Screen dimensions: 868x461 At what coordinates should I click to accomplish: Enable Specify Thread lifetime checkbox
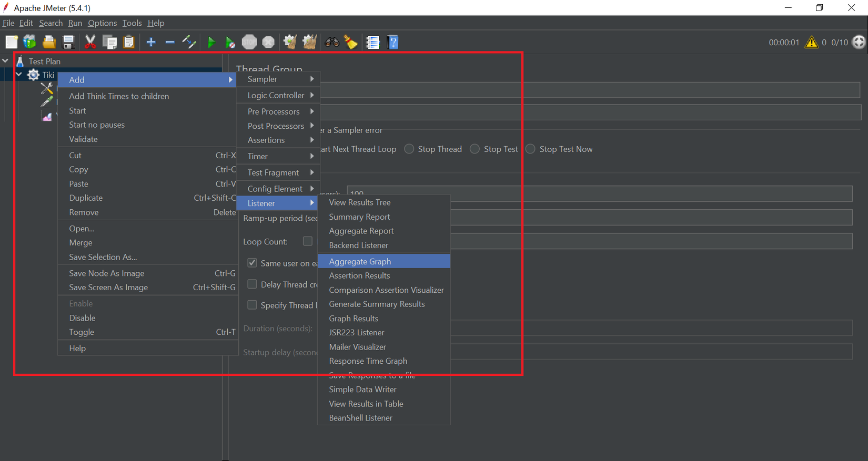(x=253, y=305)
